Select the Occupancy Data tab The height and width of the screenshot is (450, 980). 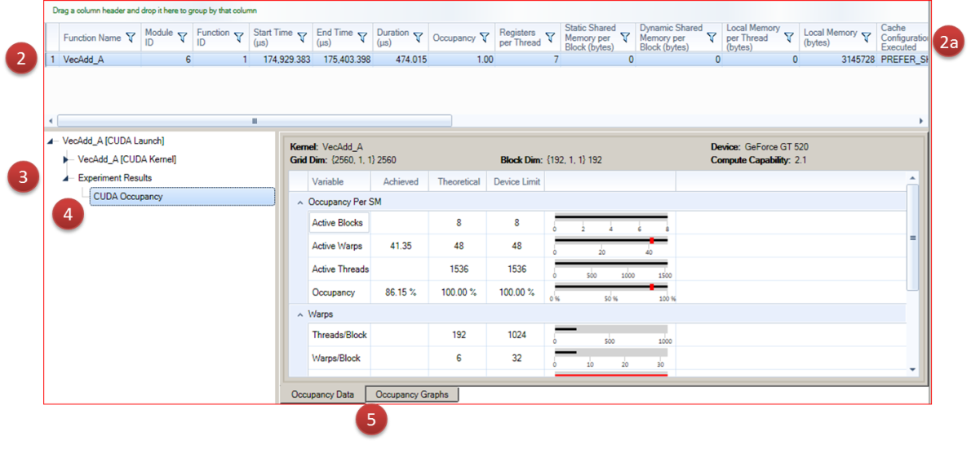click(322, 394)
